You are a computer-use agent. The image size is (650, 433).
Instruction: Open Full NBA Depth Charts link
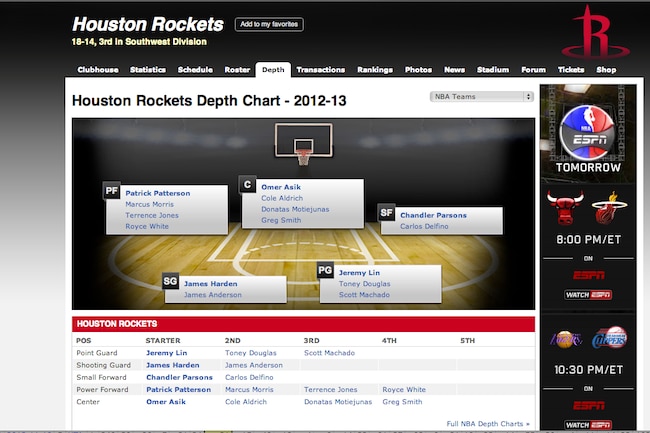coord(488,423)
